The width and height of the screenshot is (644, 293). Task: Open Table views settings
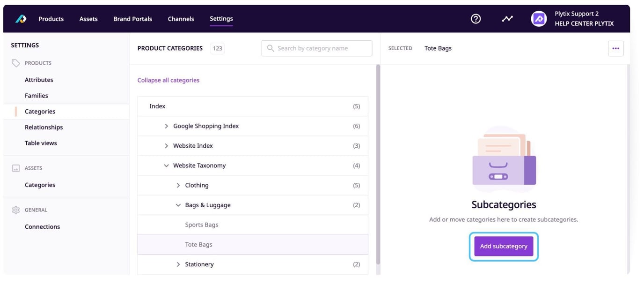pos(41,143)
